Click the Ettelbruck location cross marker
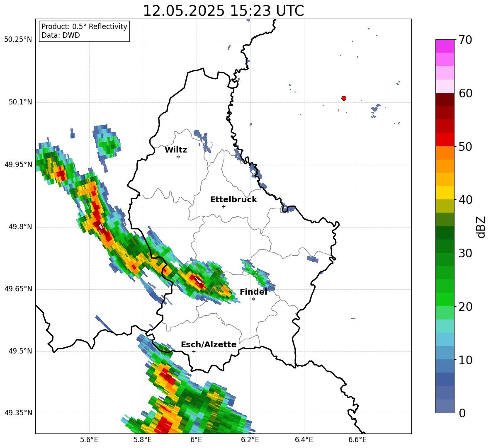This screenshot has width=491, height=448. click(224, 206)
